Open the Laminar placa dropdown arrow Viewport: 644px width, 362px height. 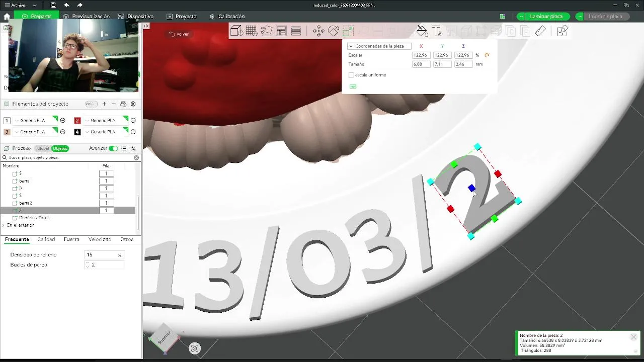click(521, 17)
